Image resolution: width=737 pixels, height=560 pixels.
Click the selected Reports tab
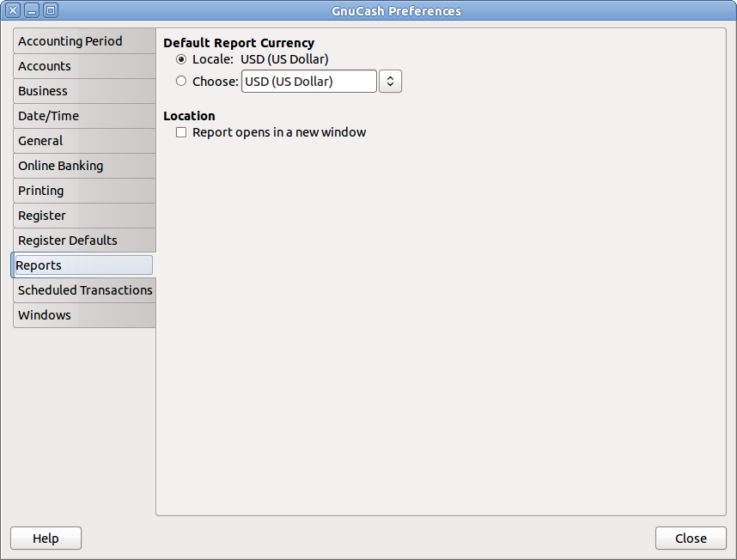pyautogui.click(x=83, y=265)
